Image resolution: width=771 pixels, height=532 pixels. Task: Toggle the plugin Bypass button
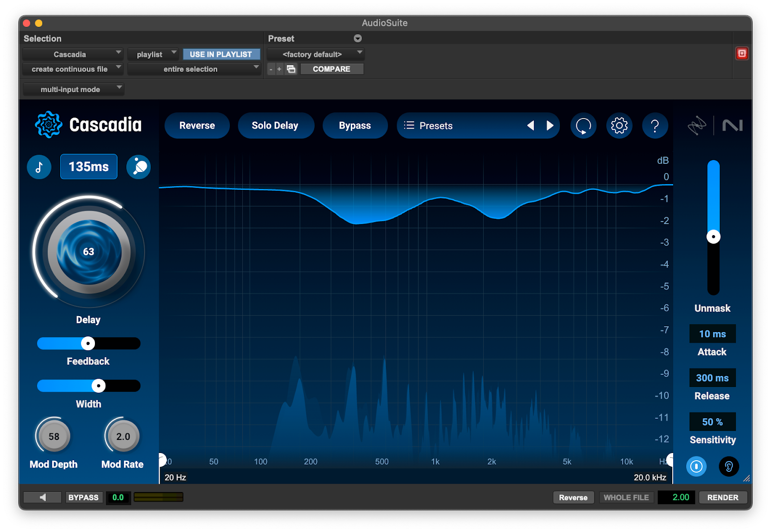[355, 126]
